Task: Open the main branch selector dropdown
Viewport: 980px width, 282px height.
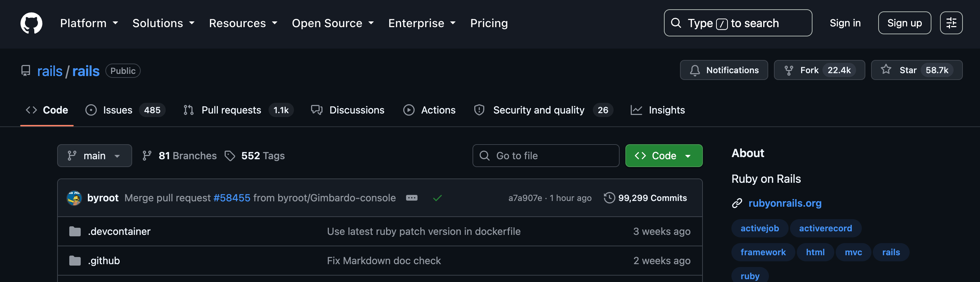Action: [x=94, y=156]
